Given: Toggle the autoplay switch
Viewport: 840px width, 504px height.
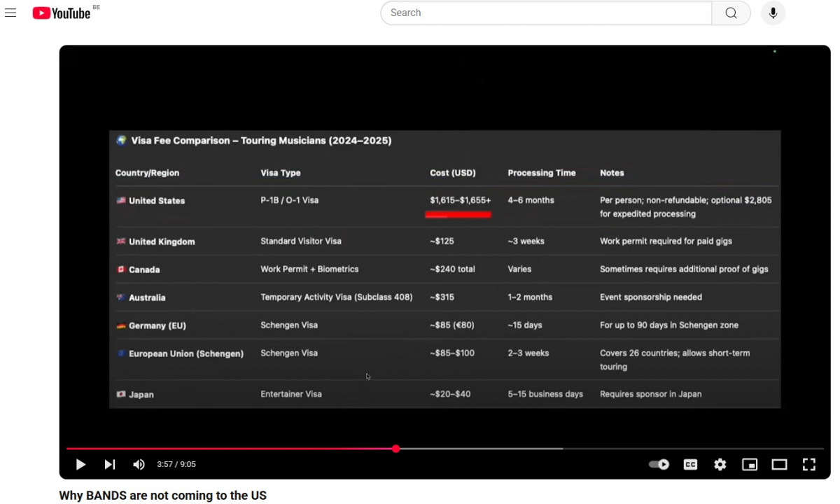Looking at the screenshot, I should click(x=659, y=464).
